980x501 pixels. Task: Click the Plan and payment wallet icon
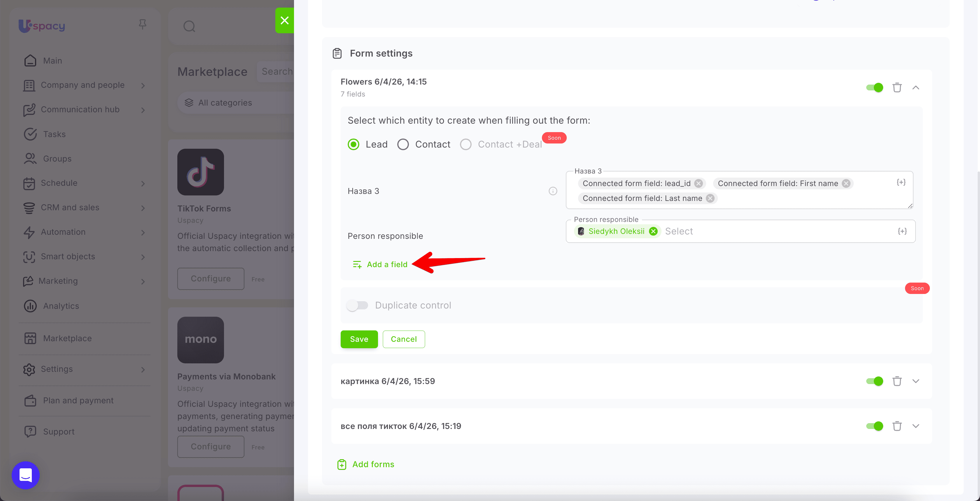[x=30, y=400]
